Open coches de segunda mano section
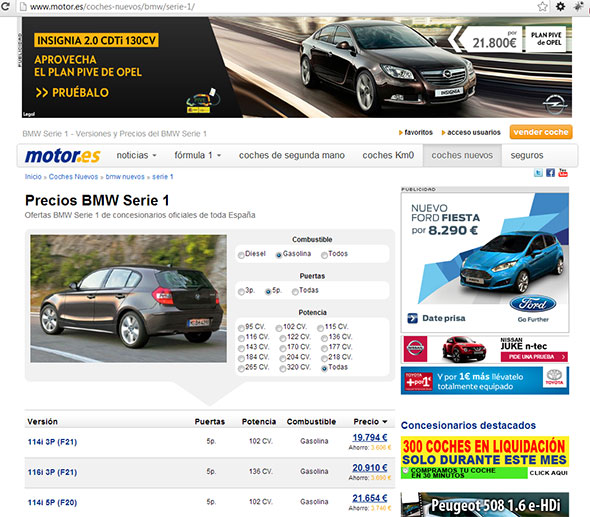Viewport: 590px width, 517px height. tap(292, 155)
